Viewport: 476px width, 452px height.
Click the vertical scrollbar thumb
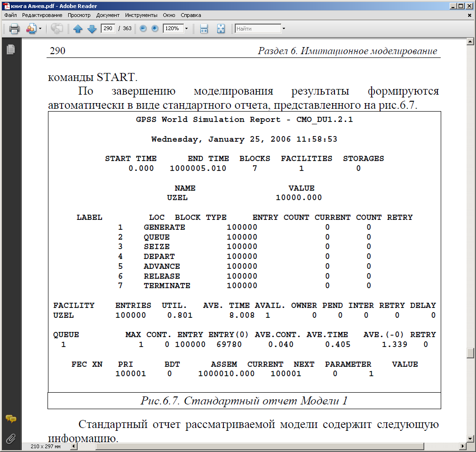470,353
